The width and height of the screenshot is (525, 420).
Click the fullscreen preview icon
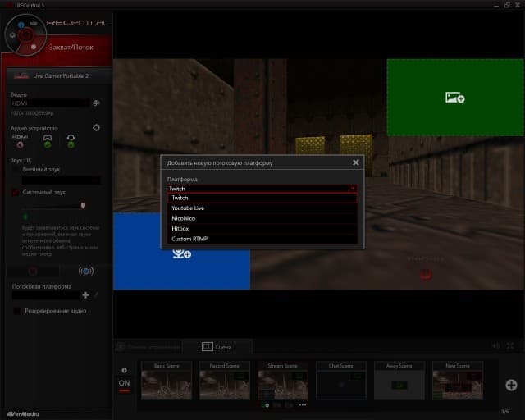tap(510, 346)
